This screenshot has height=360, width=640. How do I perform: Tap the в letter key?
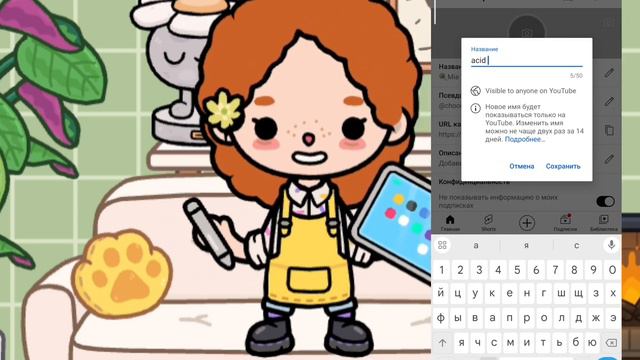[x=475, y=317]
